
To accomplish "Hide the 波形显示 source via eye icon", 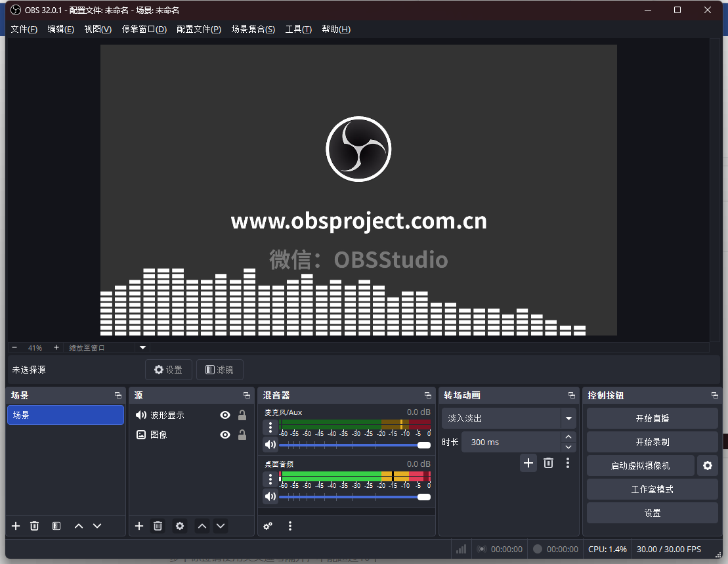I will 225,415.
